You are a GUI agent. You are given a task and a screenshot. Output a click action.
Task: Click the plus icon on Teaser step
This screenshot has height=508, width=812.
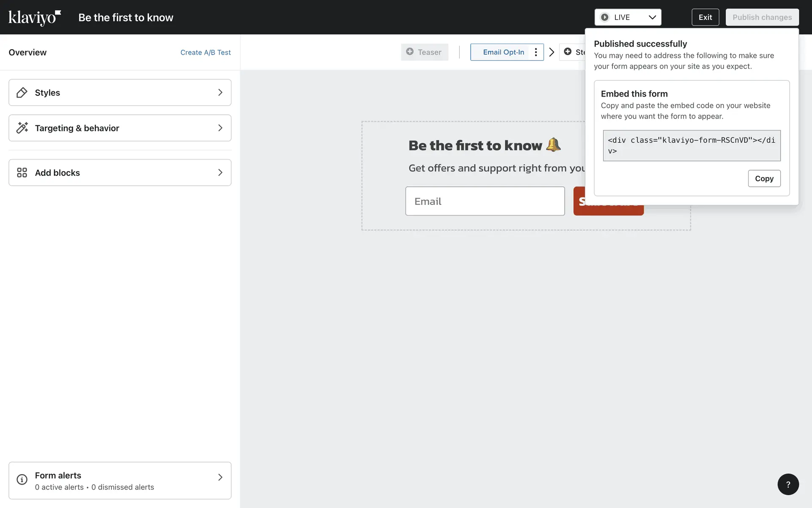410,52
